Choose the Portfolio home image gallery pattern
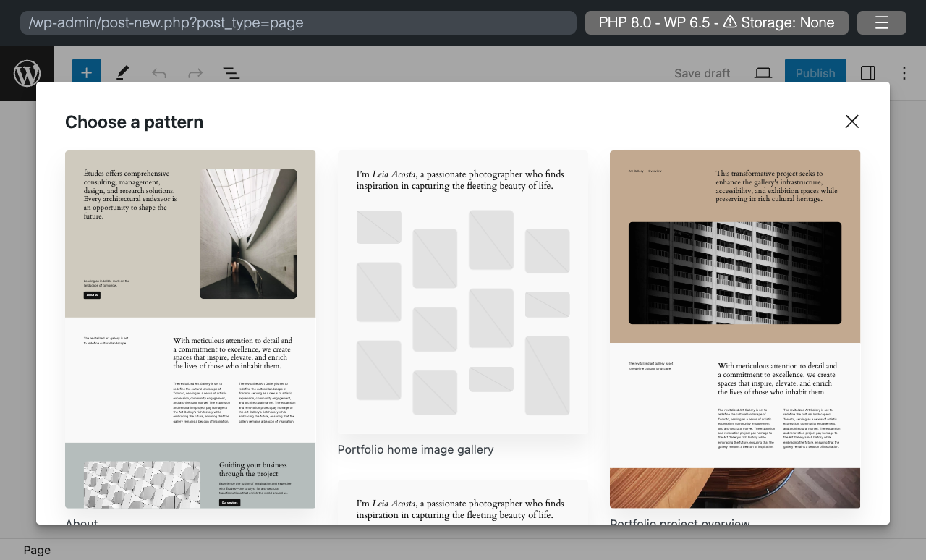The width and height of the screenshot is (926, 560). (x=463, y=292)
